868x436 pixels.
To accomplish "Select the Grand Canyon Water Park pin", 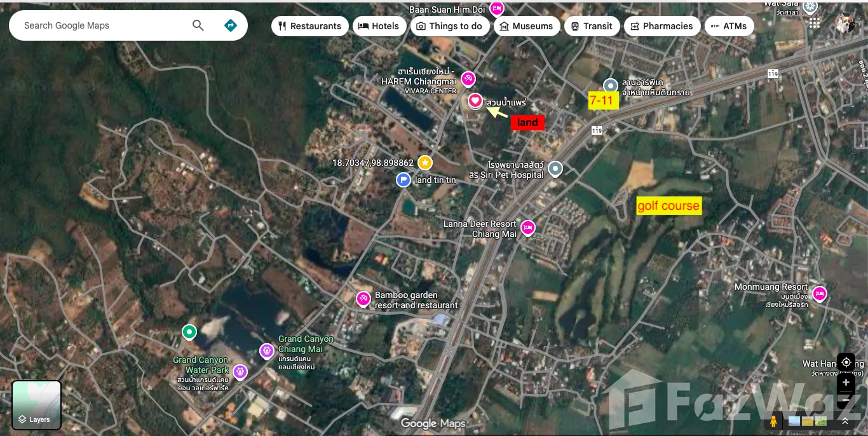I will pos(240,371).
